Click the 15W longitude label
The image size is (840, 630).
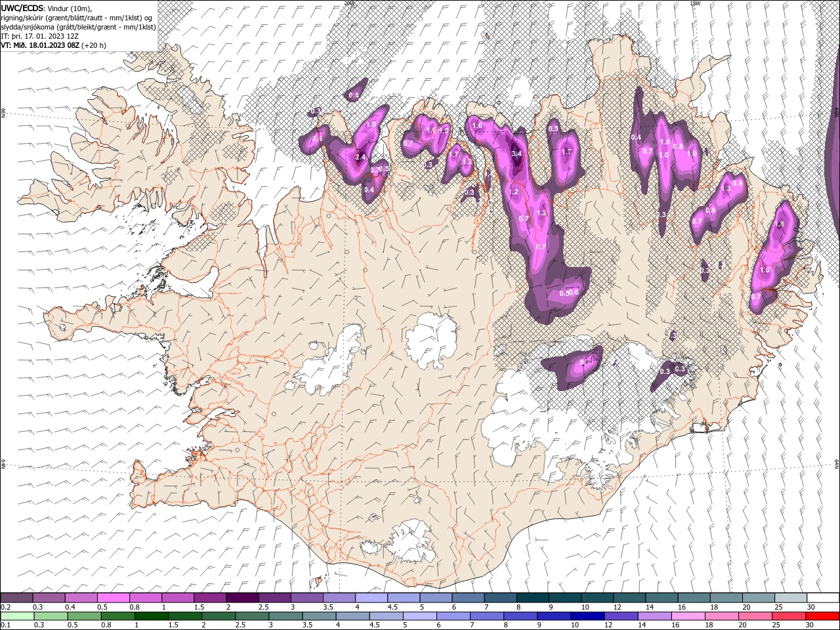695,3
